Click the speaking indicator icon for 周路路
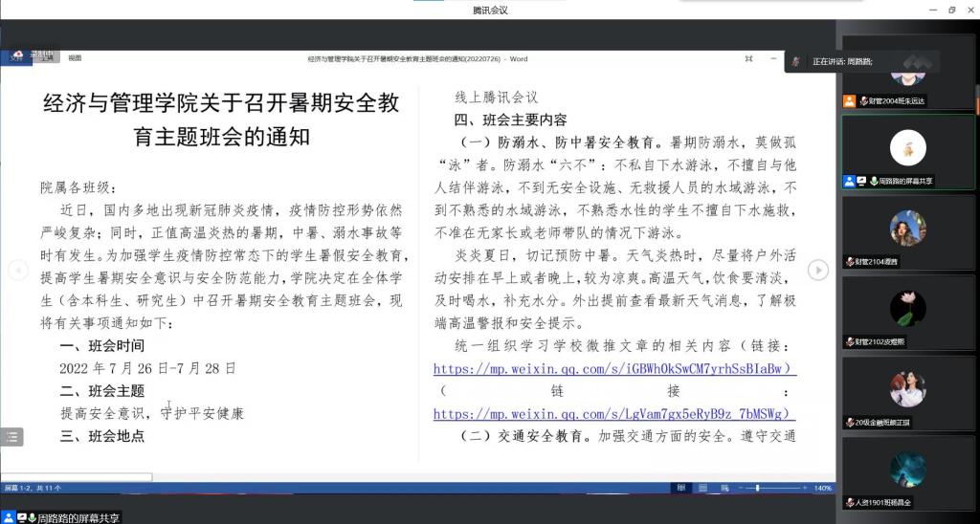This screenshot has height=524, width=980. (796, 61)
